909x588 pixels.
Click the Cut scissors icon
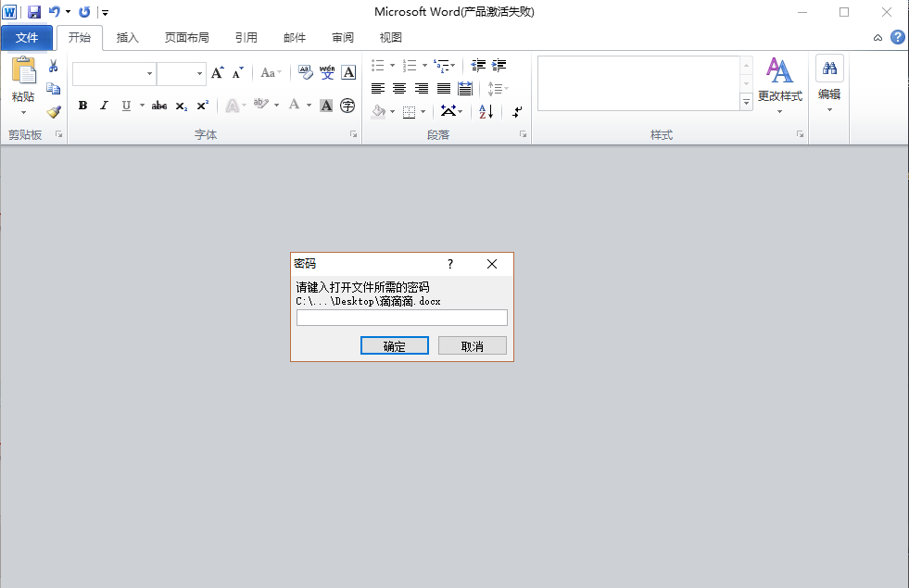point(54,66)
